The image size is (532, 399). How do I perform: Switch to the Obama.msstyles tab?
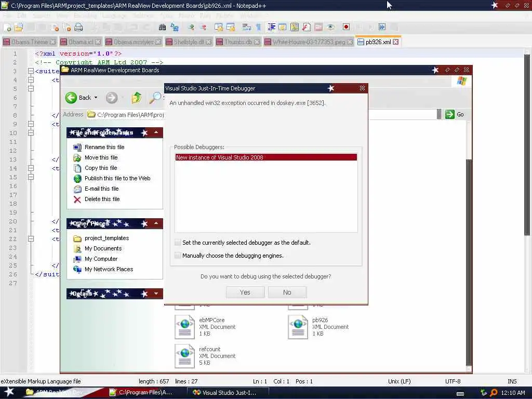(x=134, y=42)
